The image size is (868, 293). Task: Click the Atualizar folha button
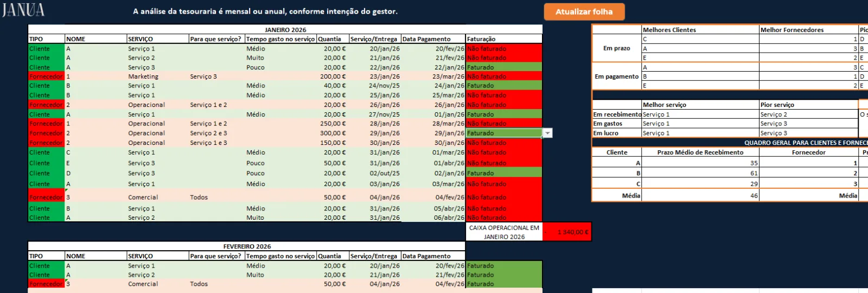click(x=584, y=11)
